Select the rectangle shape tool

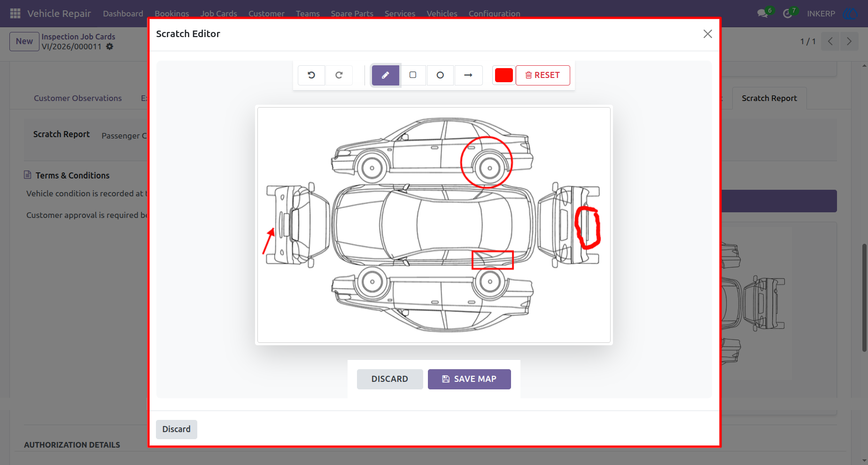pos(413,75)
